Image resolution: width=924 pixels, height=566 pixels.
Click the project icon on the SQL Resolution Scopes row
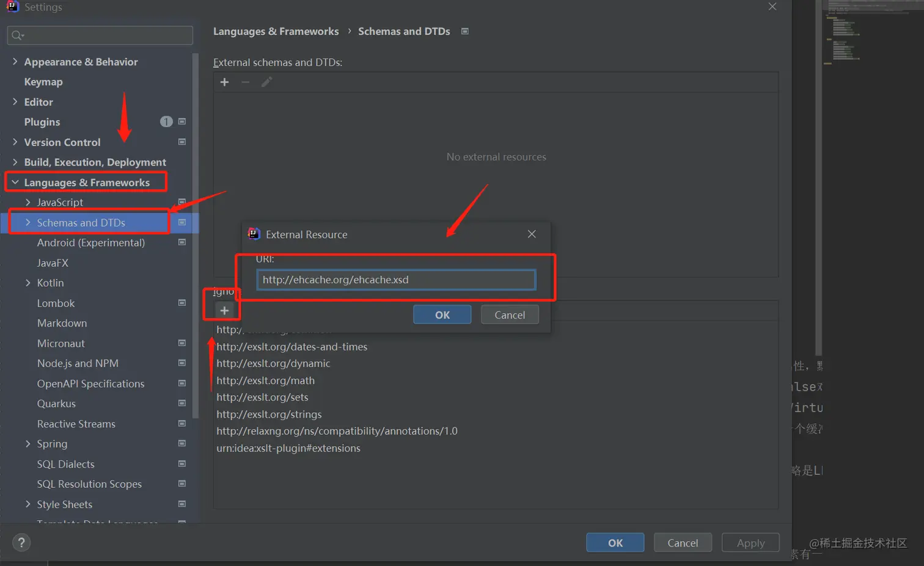click(182, 484)
